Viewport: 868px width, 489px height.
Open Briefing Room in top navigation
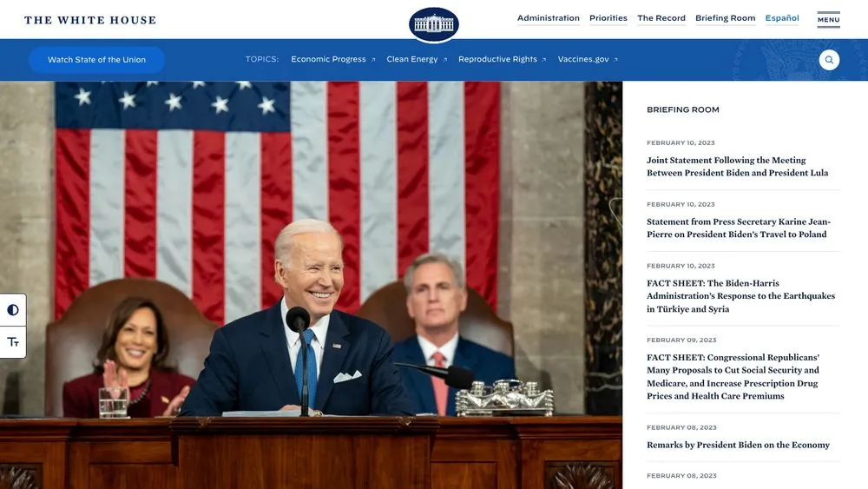click(725, 18)
